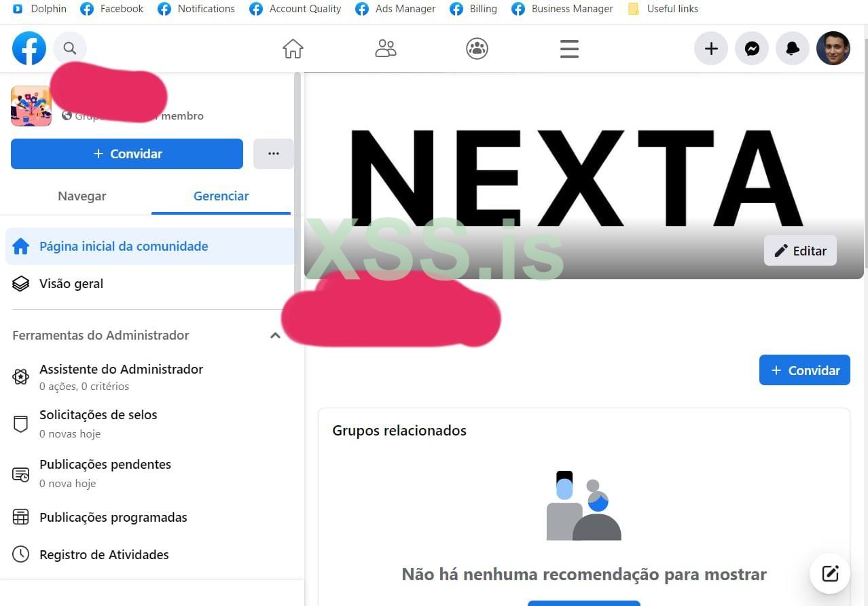Open Registro de Atividades
This screenshot has width=868, height=606.
pos(149,554)
